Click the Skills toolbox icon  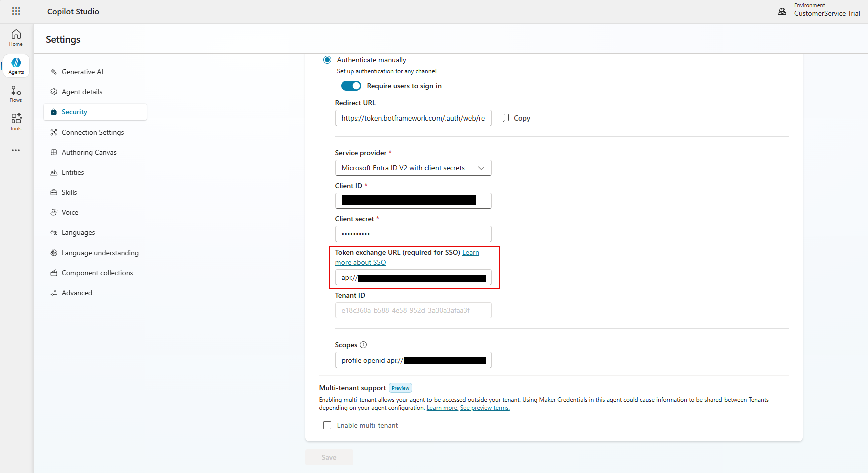tap(54, 192)
